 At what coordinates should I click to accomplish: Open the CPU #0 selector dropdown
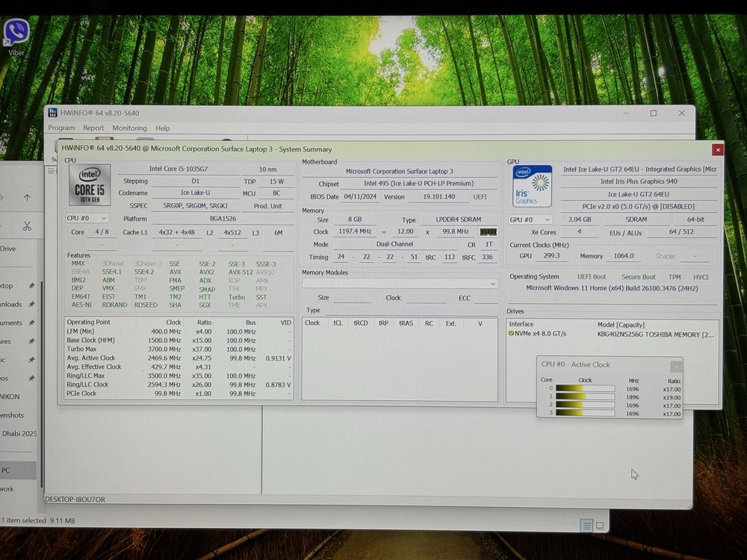point(87,218)
